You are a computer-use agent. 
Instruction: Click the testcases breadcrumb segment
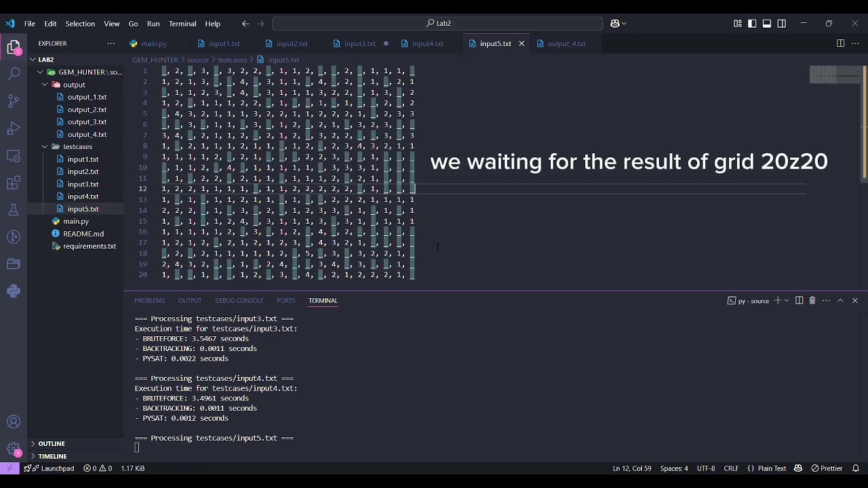(x=232, y=60)
